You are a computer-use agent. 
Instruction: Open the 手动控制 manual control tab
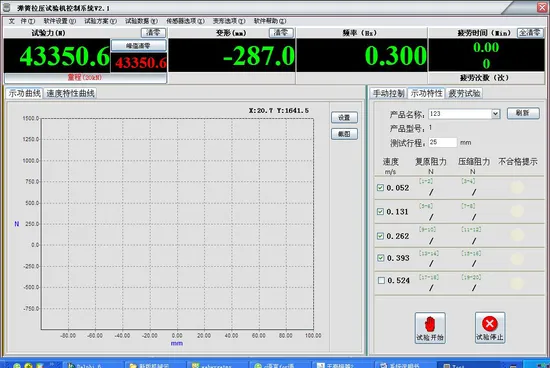pos(388,93)
